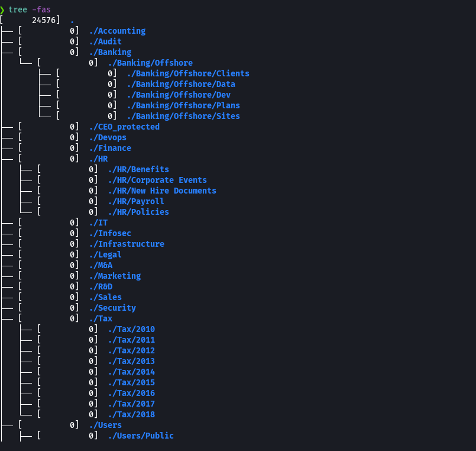
Task: Click the ./Legal directory path
Action: pyautogui.click(x=105, y=255)
